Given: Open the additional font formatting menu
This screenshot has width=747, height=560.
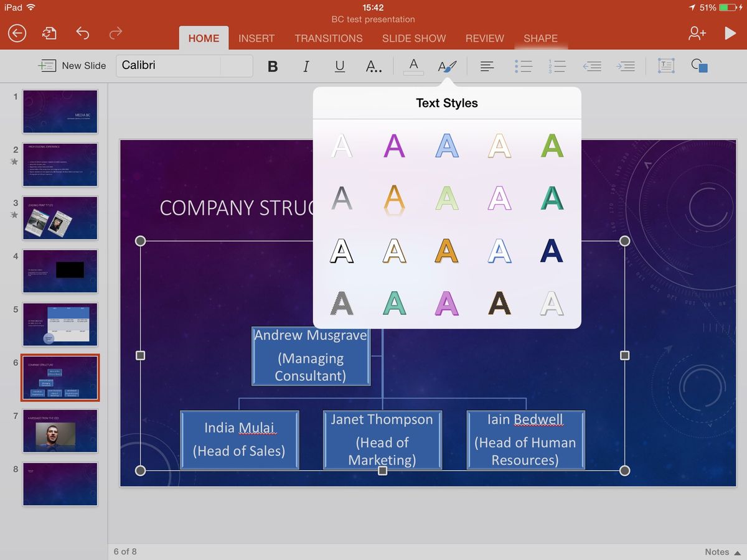Looking at the screenshot, I should (374, 66).
